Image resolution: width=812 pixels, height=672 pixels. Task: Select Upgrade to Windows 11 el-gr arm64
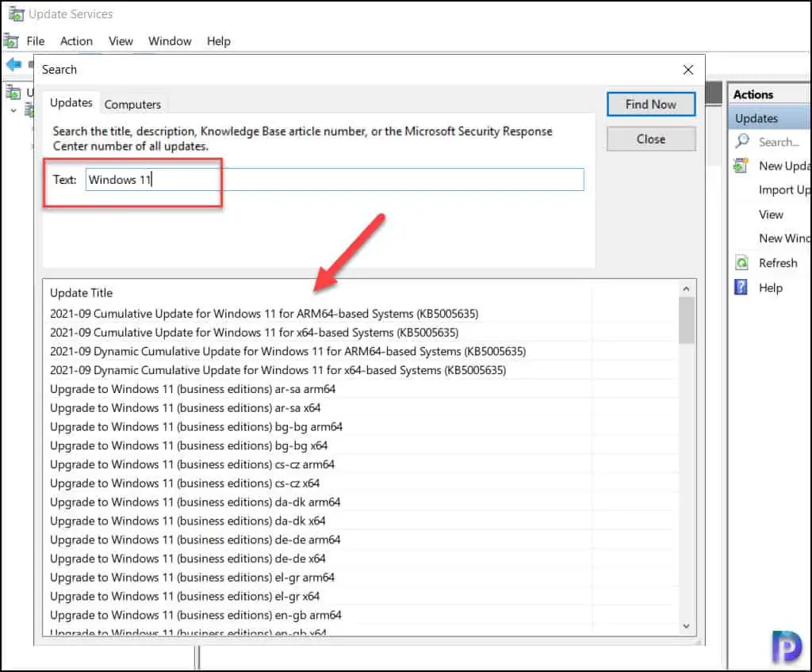[192, 577]
